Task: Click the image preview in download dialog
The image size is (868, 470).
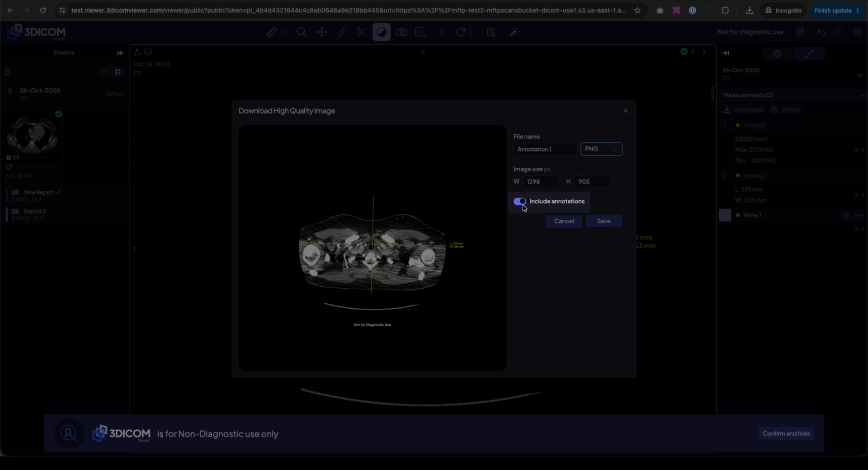Action: coord(373,248)
